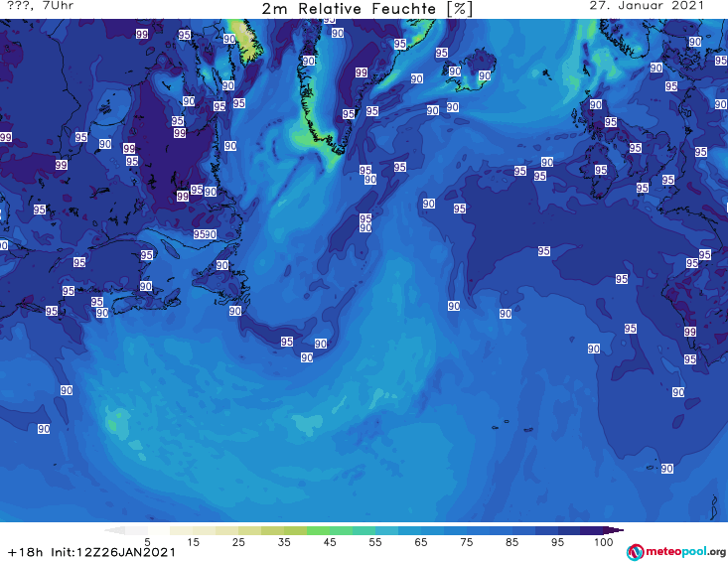
Task: Click the date "27. Januar 2021"
Action: tap(647, 6)
